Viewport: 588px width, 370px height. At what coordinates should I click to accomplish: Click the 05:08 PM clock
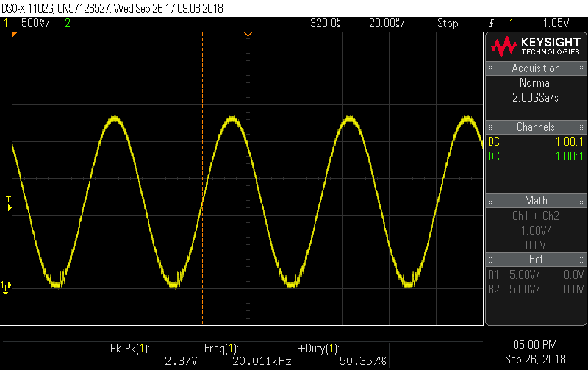pos(535,344)
